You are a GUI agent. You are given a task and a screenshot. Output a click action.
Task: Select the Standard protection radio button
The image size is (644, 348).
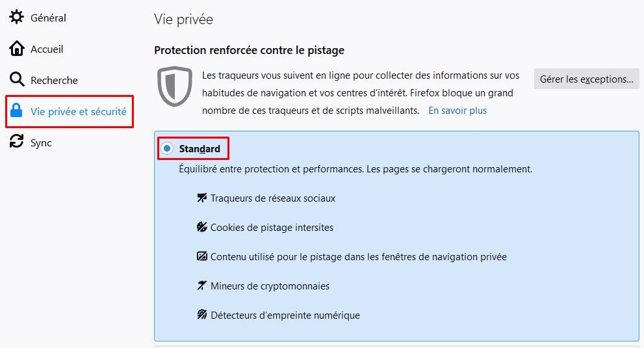[x=168, y=149]
